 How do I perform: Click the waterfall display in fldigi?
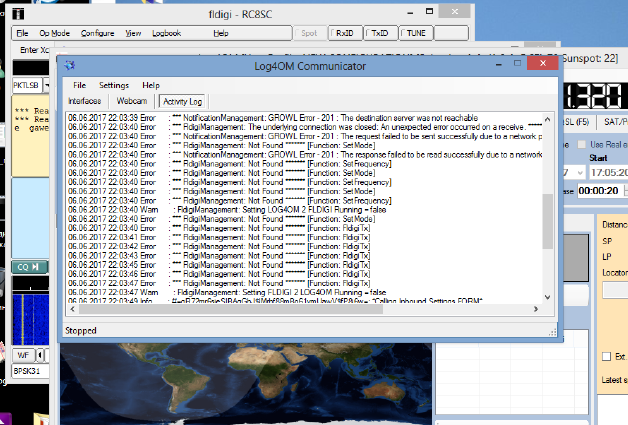[30, 319]
